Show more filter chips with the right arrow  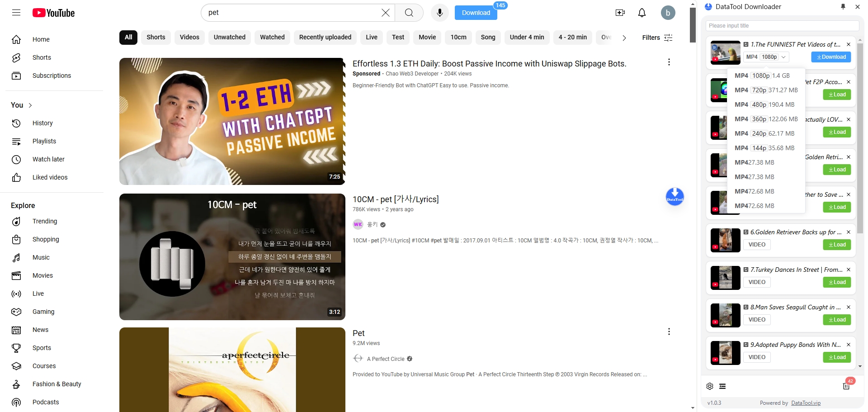624,38
